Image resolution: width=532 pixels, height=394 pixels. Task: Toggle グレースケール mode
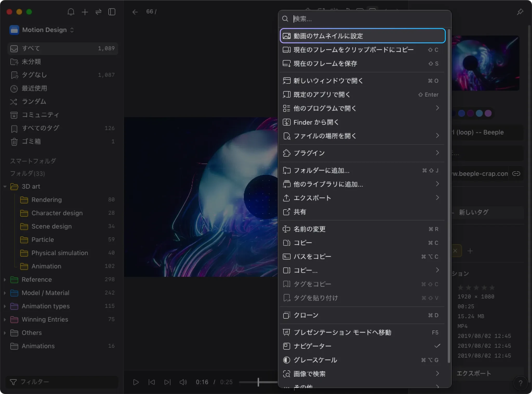click(363, 360)
